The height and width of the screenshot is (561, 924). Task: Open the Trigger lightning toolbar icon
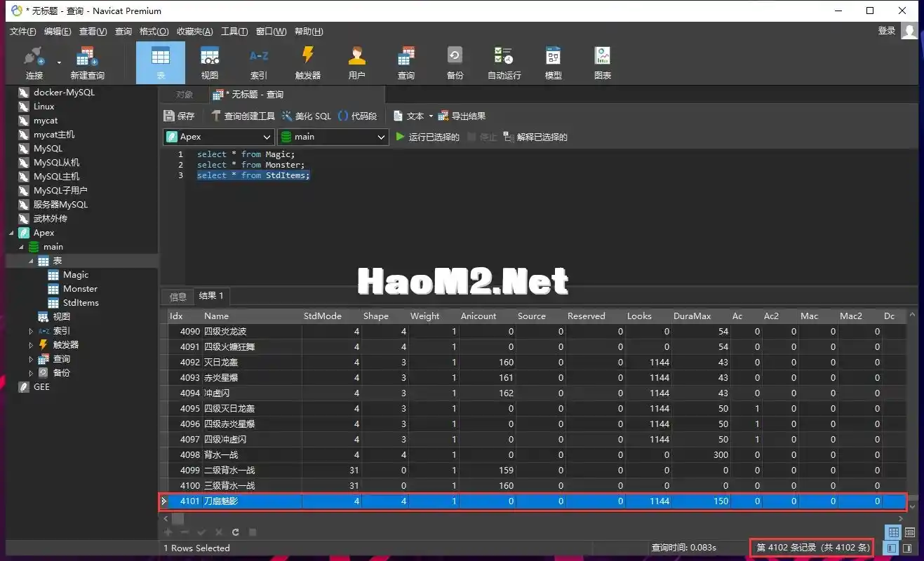coord(308,63)
